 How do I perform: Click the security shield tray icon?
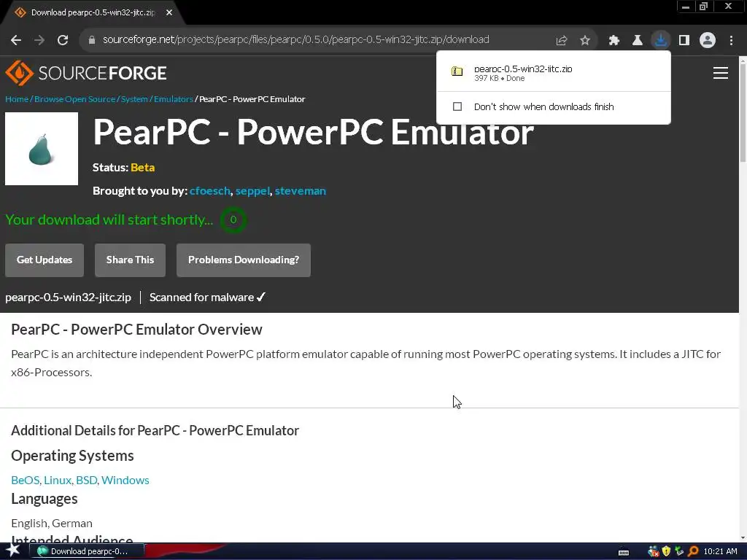pos(666,551)
